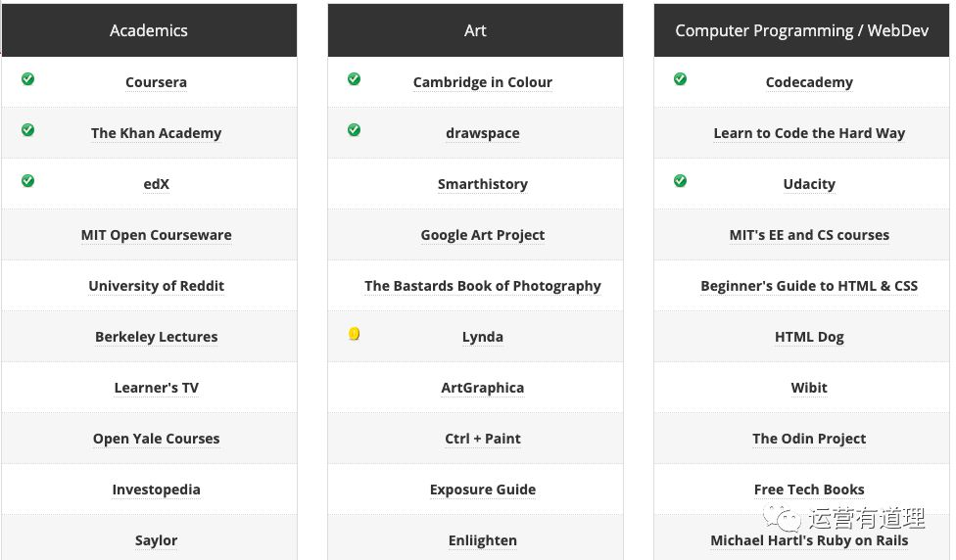Select the Computer Programming / WebDev header
The height and width of the screenshot is (560, 956).
[802, 30]
